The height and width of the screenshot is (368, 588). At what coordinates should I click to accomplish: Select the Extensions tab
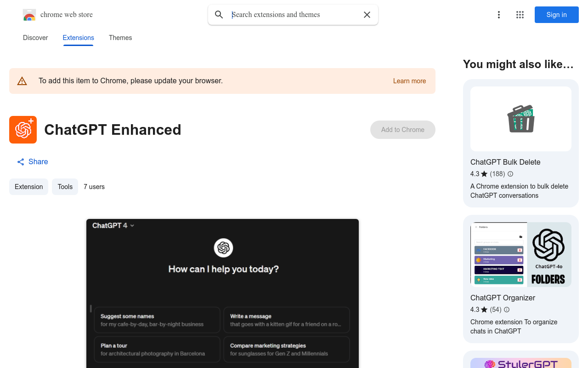(78, 38)
